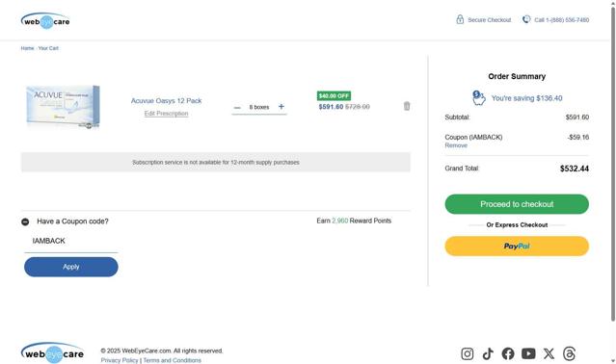Collapse the Have a Coupon code section
Image resolution: width=616 pixels, height=364 pixels.
coord(25,222)
